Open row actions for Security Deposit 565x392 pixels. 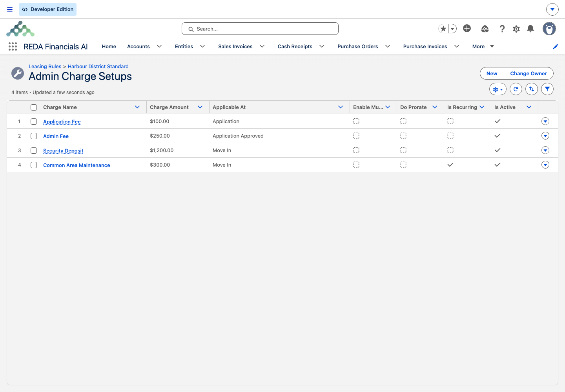(545, 150)
